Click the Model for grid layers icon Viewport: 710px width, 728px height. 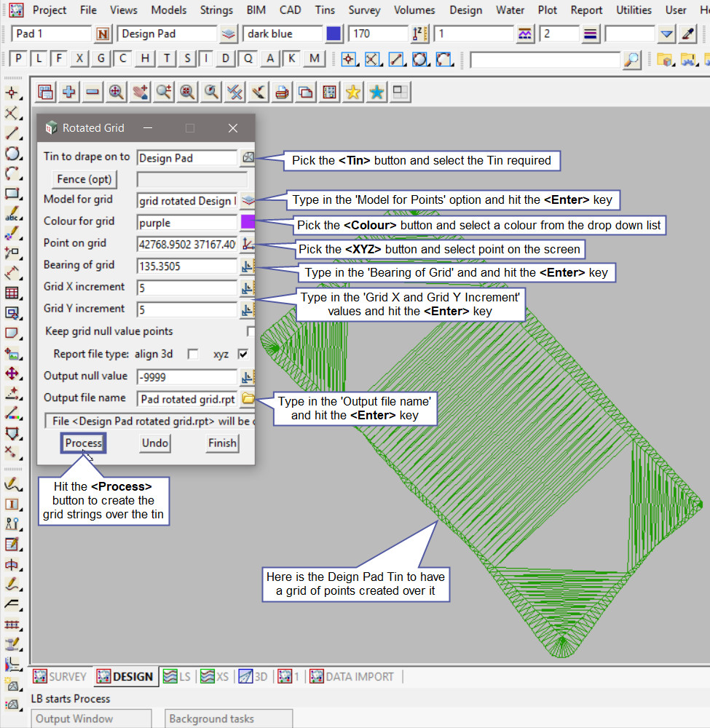248,200
